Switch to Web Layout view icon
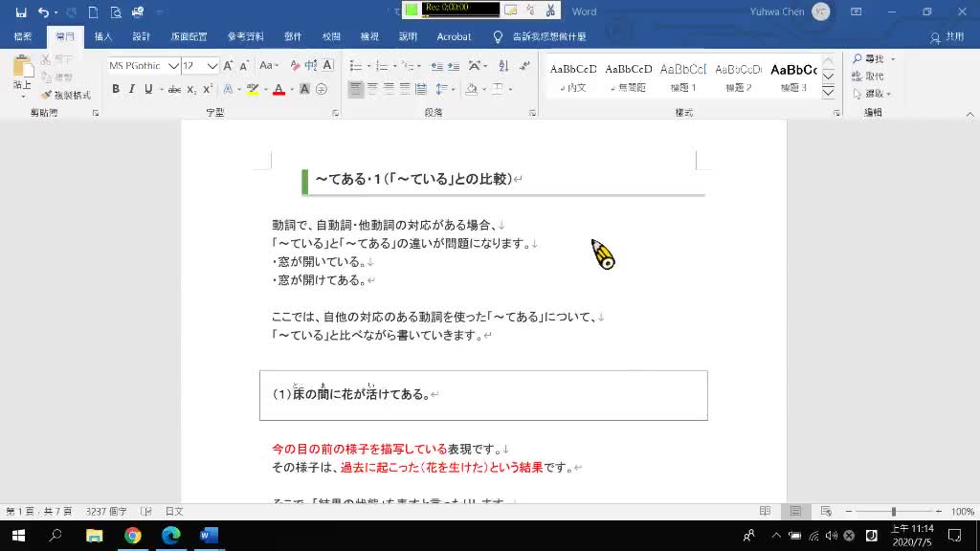980x551 pixels. click(x=826, y=512)
